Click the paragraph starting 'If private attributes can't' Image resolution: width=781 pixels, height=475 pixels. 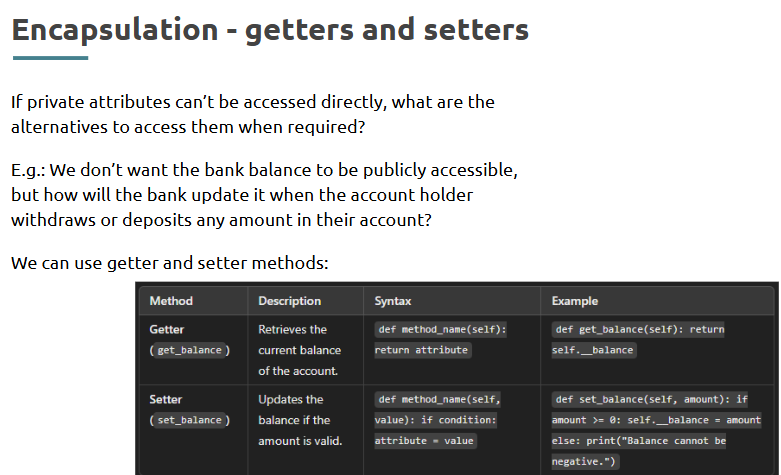point(253,115)
